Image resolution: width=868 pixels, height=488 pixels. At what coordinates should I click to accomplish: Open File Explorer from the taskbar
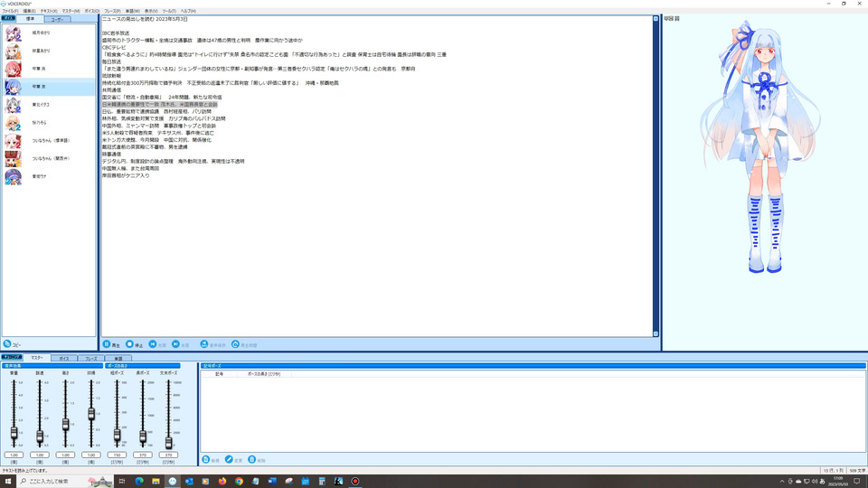pos(156,482)
